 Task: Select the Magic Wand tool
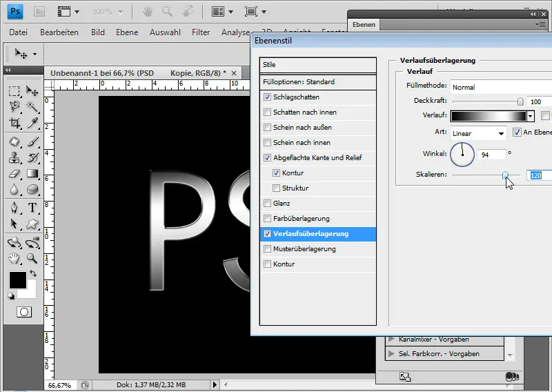32,106
